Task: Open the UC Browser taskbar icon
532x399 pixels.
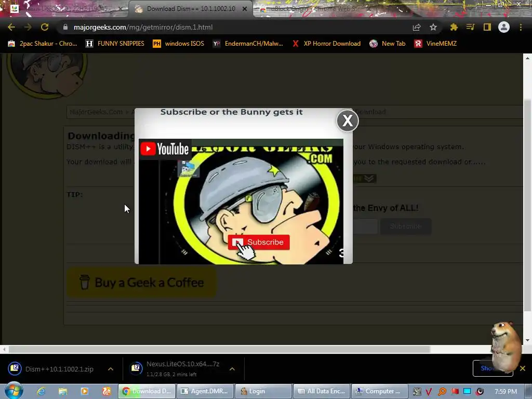Action: [107, 391]
